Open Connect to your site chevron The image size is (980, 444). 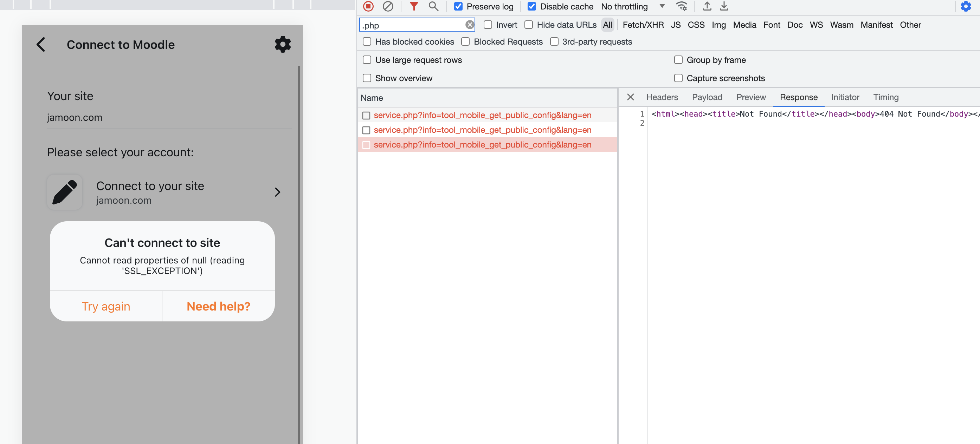click(277, 192)
